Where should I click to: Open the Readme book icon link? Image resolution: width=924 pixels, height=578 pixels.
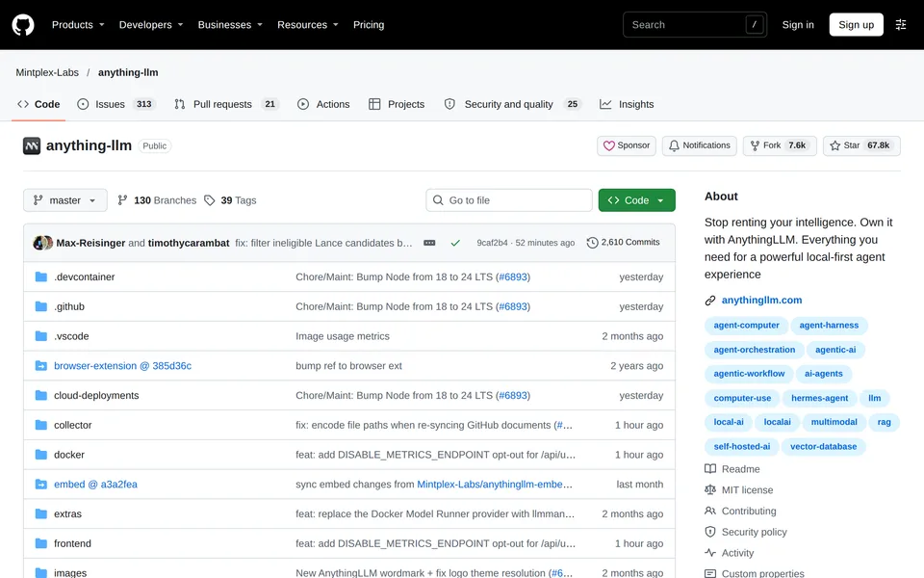(710, 469)
